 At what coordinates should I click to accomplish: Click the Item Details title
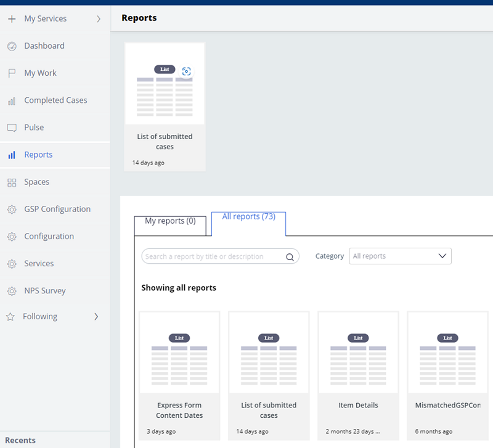click(x=358, y=405)
